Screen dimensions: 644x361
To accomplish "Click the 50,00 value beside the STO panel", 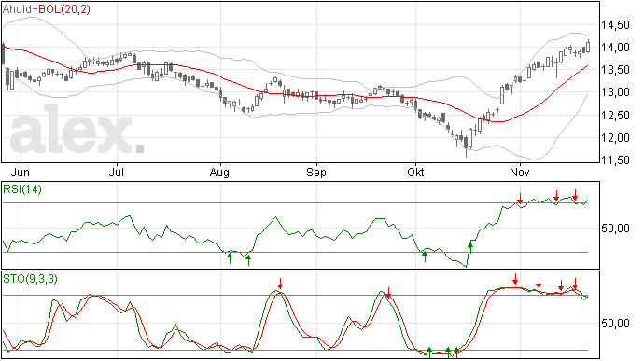I will [x=615, y=324].
